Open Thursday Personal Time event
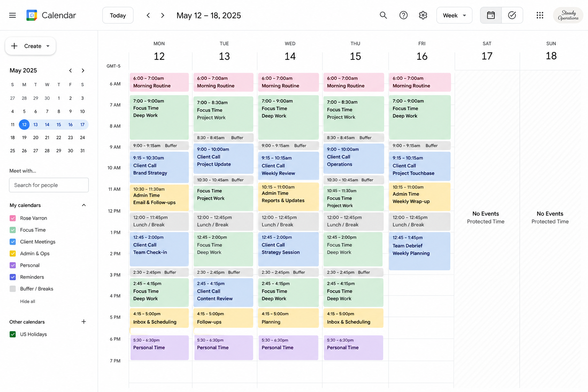This screenshot has height=392, width=588. [353, 348]
